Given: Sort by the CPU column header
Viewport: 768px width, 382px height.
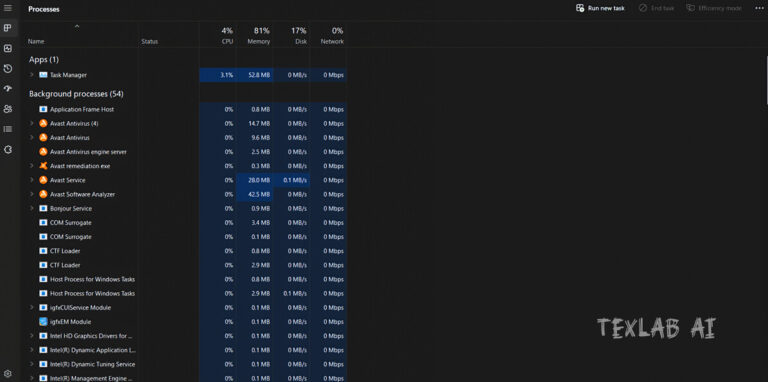Looking at the screenshot, I should point(227,42).
